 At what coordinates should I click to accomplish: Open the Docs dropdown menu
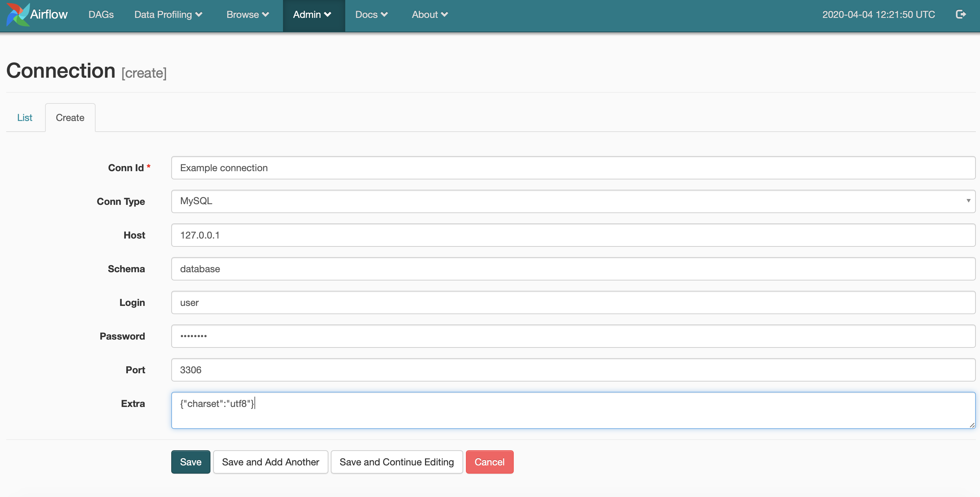(x=371, y=14)
